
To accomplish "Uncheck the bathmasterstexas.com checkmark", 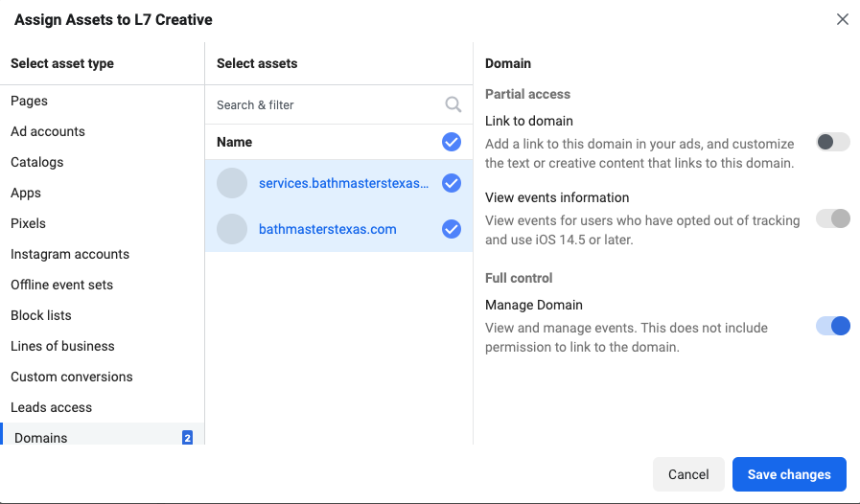I will point(452,229).
